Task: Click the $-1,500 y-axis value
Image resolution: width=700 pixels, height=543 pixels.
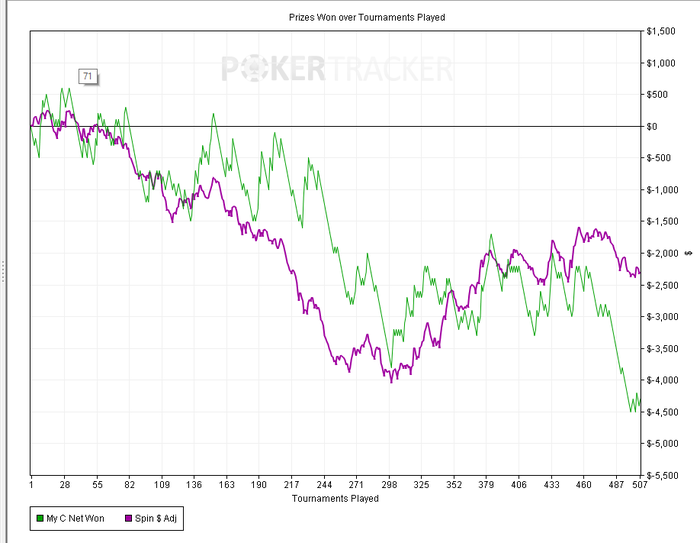Action: [662, 221]
